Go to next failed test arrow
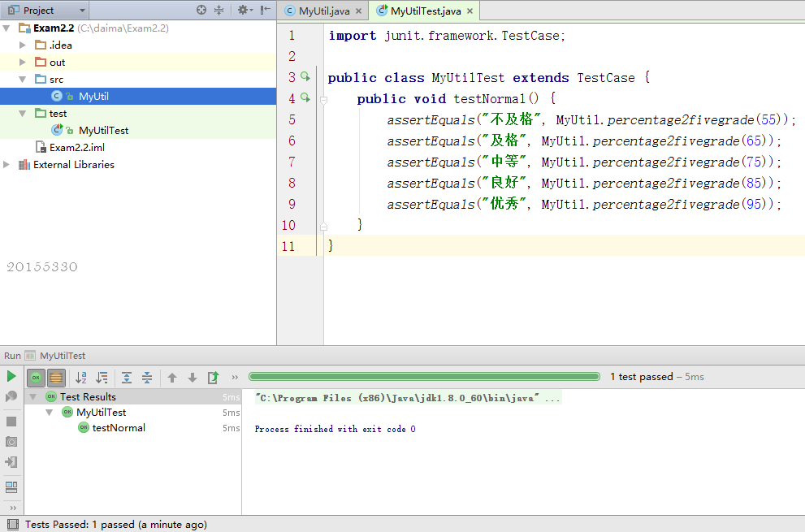The width and height of the screenshot is (805, 532). point(193,378)
